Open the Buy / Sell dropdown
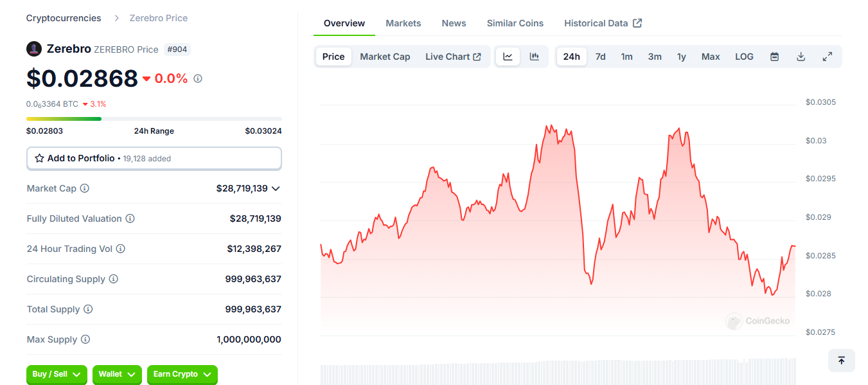 [57, 374]
